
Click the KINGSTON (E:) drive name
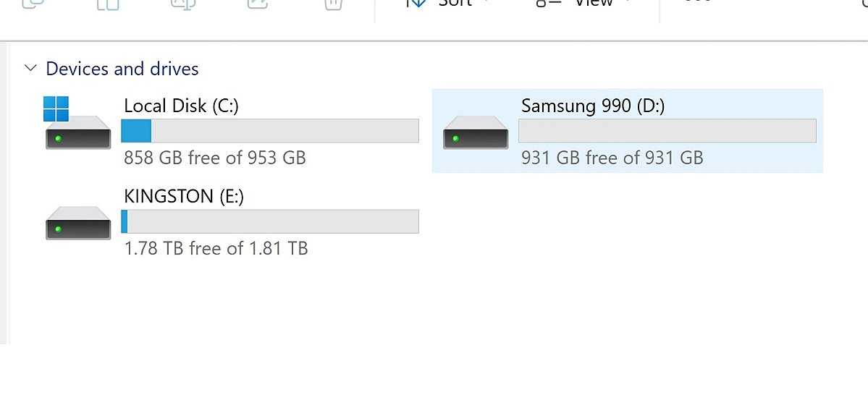[184, 197]
